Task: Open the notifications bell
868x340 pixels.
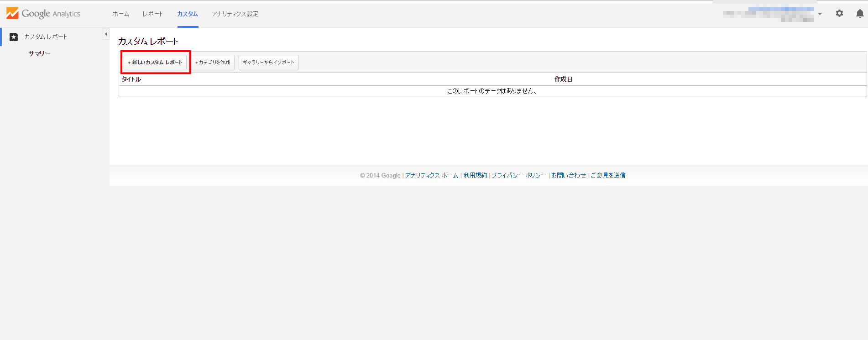Action: point(860,14)
